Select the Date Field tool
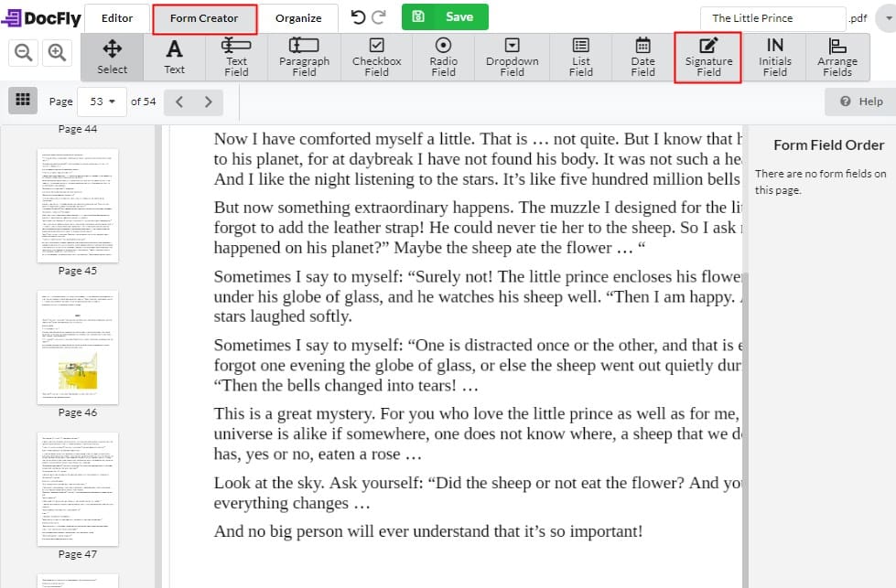Image resolution: width=896 pixels, height=588 pixels. 642,57
